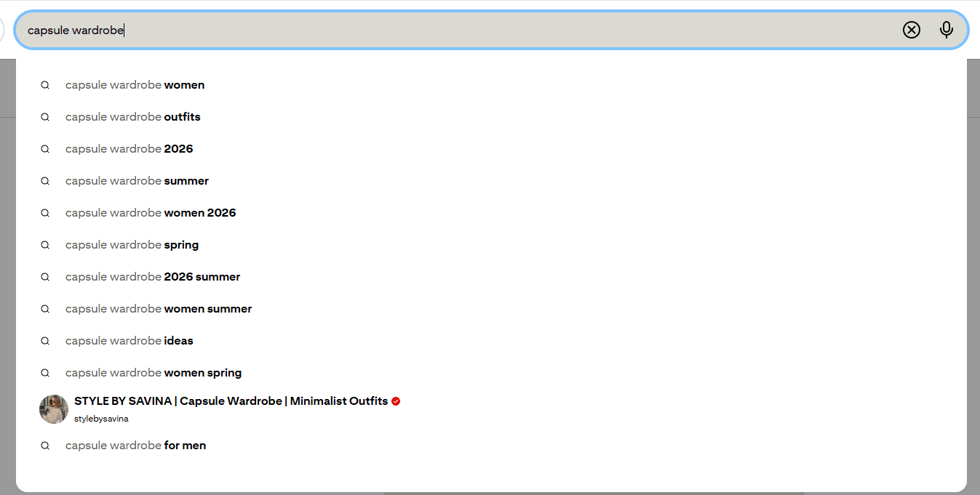
Task: Click the magnifier icon beside capsule wardrobe women summer
Action: pyautogui.click(x=45, y=309)
